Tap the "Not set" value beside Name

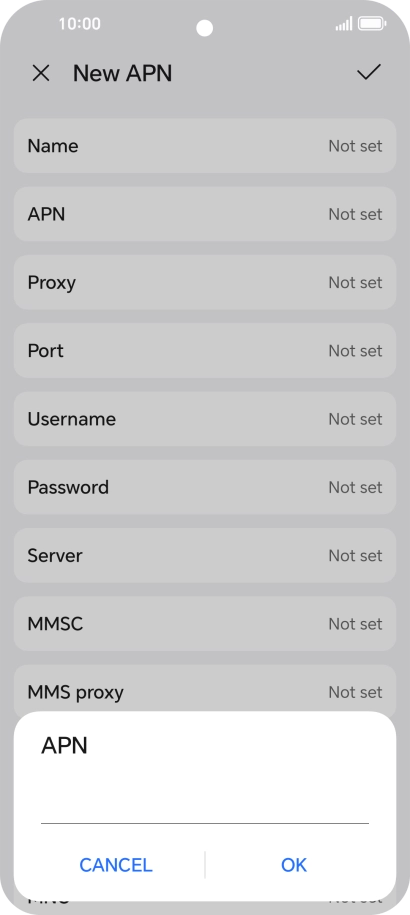click(x=355, y=146)
